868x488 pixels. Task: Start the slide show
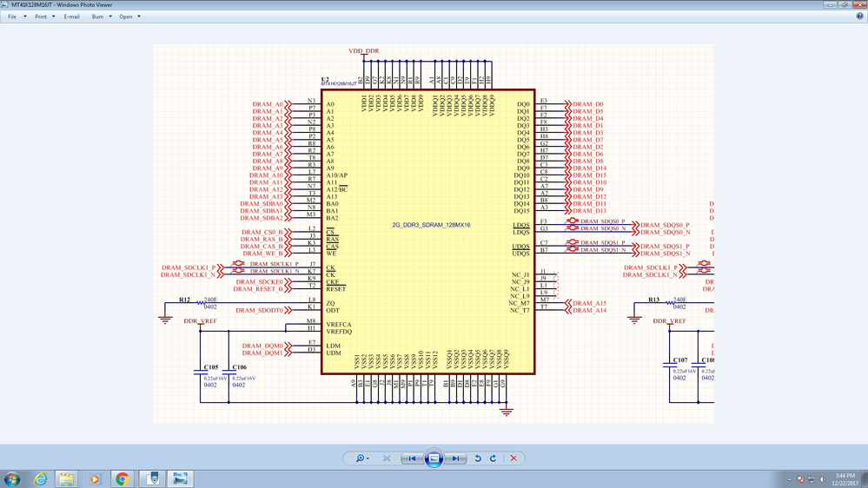coord(434,458)
